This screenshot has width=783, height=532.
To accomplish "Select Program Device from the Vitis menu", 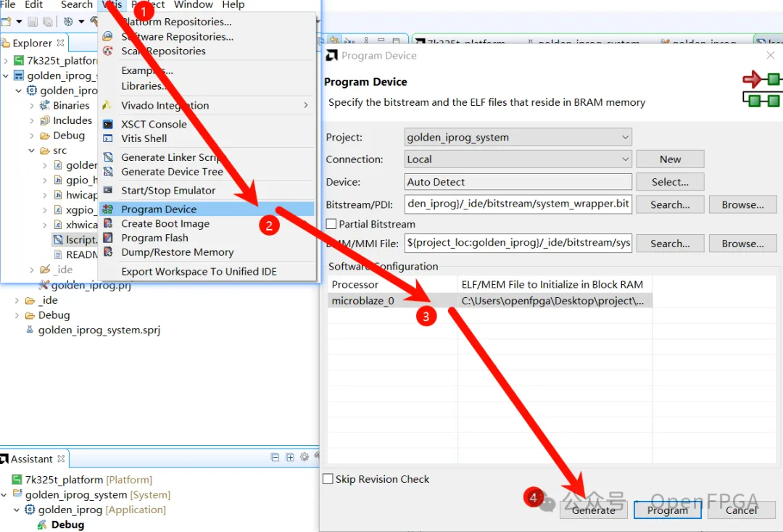I will click(159, 209).
